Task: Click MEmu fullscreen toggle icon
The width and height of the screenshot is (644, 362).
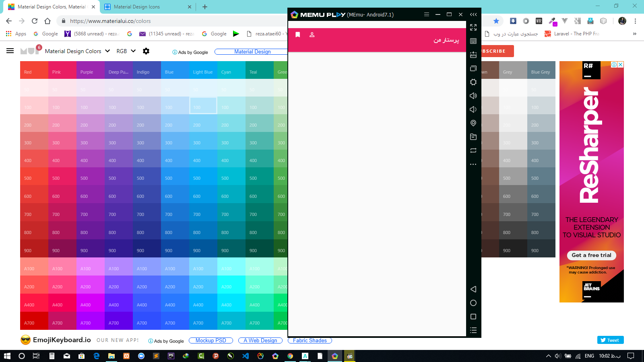Action: coord(473,27)
